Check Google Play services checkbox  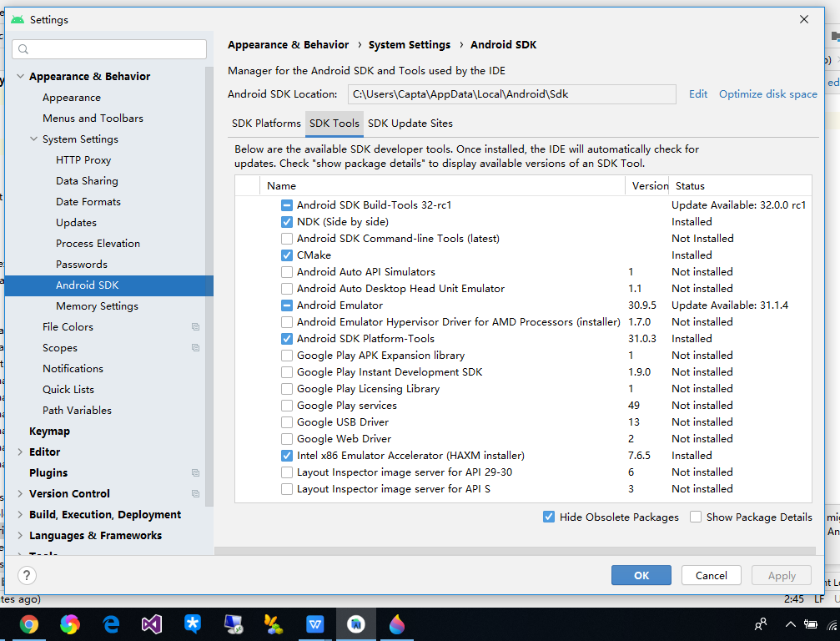pos(287,406)
